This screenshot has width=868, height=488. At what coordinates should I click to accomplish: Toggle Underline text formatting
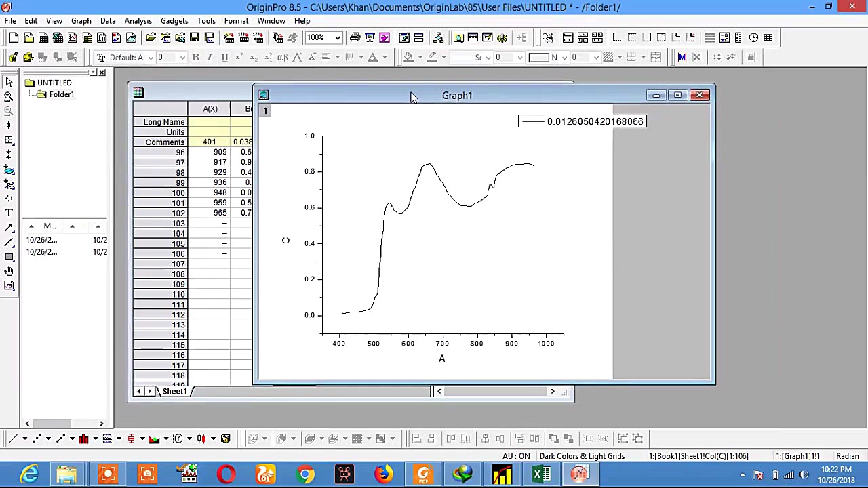pyautogui.click(x=224, y=57)
